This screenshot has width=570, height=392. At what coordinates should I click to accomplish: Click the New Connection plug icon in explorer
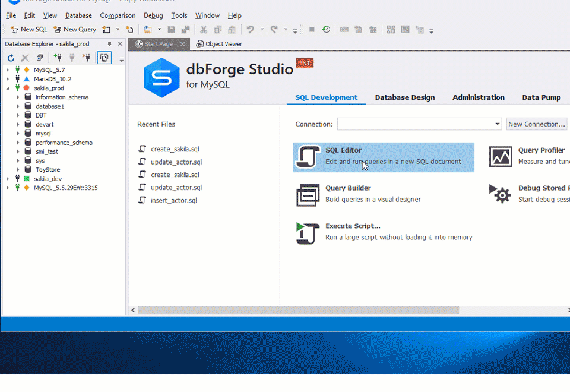click(58, 58)
